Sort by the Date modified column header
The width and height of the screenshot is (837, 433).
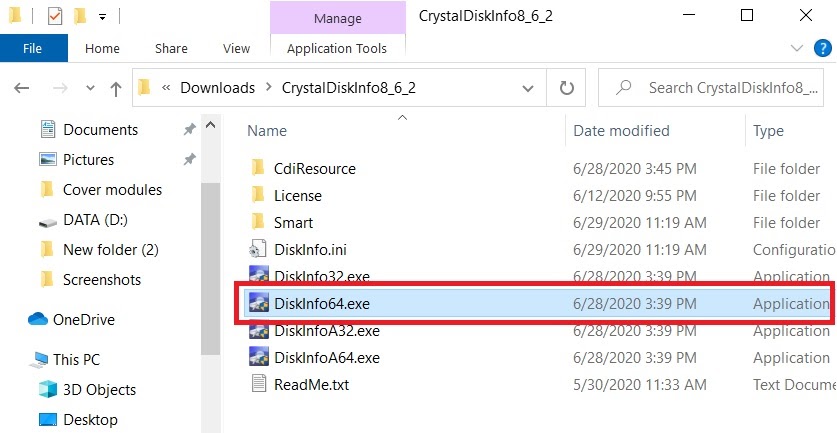point(621,131)
